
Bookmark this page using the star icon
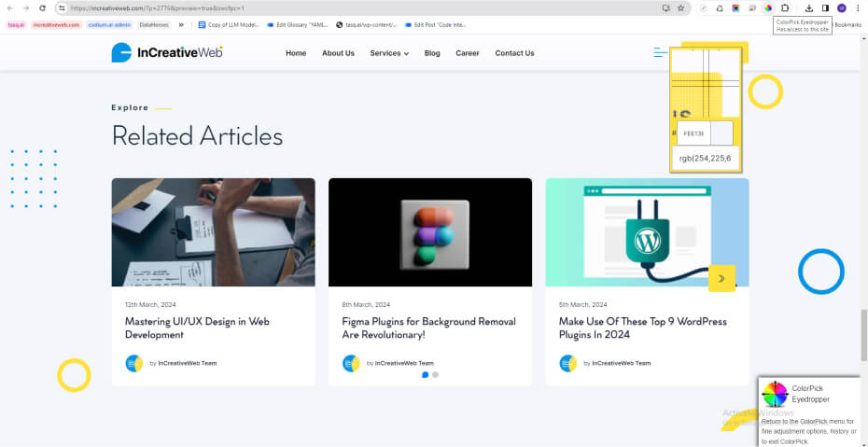point(680,7)
